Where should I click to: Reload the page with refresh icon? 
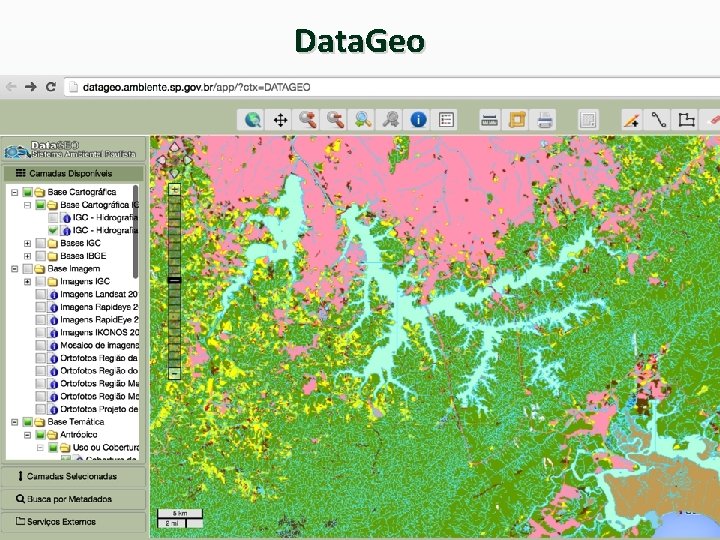(x=51, y=86)
